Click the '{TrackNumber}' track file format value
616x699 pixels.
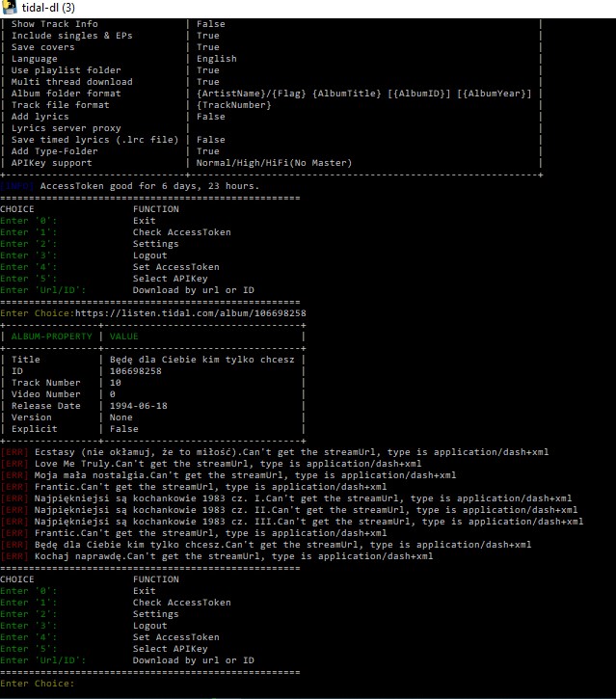click(233, 105)
